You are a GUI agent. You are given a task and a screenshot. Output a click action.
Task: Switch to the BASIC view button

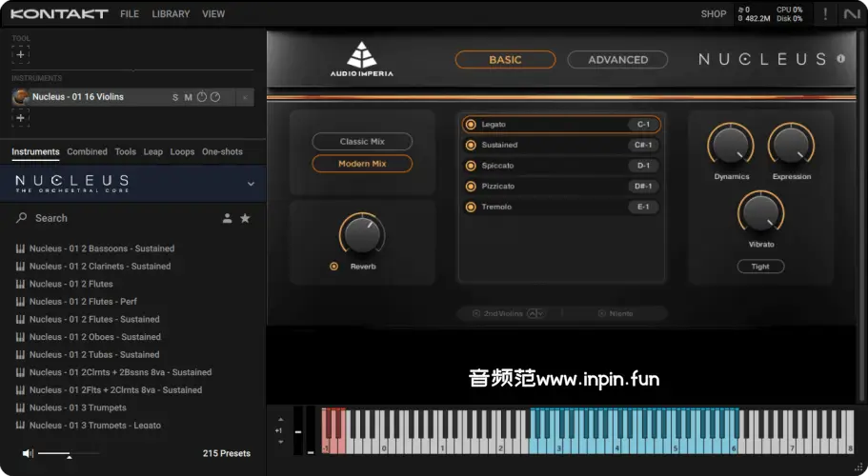point(505,60)
